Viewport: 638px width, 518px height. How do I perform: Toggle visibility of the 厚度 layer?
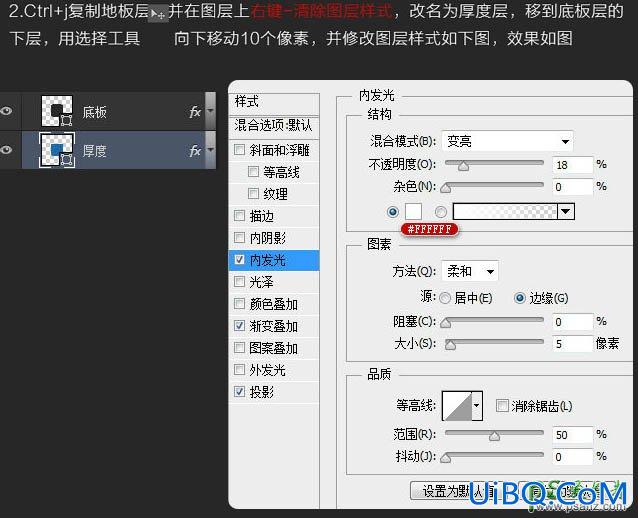(x=7, y=150)
